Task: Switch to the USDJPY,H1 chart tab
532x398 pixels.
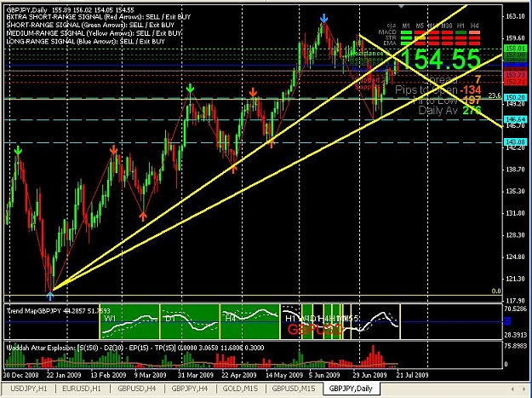Action: 28,389
